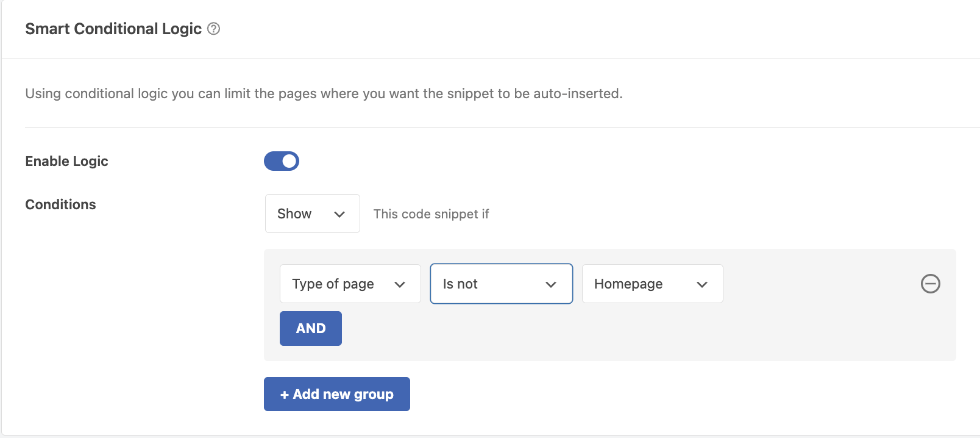Click the Smart Conditional Logic heading
Image resolution: width=980 pixels, height=438 pixels.
[113, 29]
